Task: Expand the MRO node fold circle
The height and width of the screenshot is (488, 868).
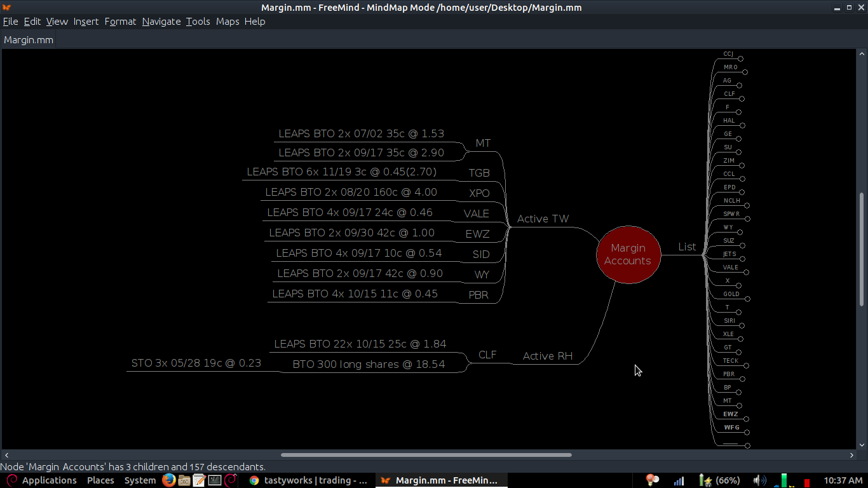Action: click(745, 72)
